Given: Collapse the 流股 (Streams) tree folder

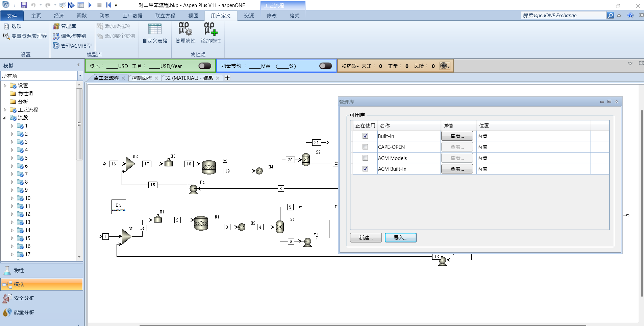Looking at the screenshot, I should coord(4,118).
